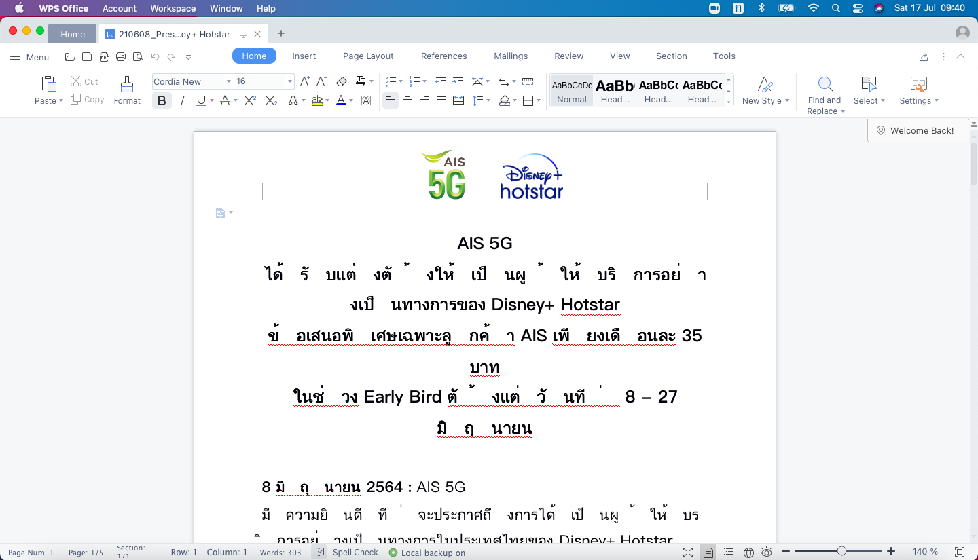978x560 pixels.
Task: Center align the text
Action: 407,100
